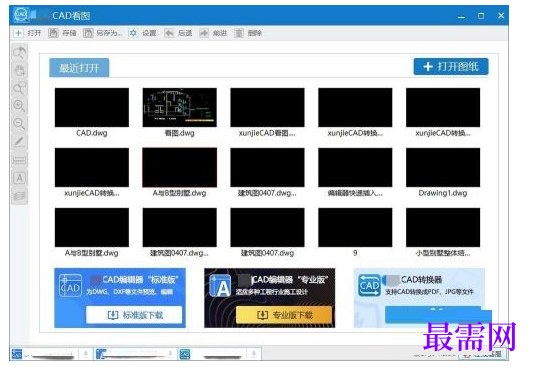Open the 看图.dwg drawing thumbnail
This screenshot has height=368, width=535.
tap(179, 107)
